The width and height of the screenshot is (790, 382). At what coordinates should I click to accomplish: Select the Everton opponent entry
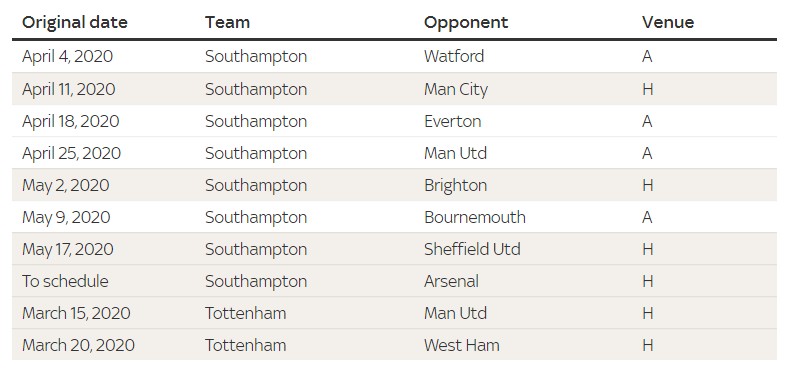point(452,121)
